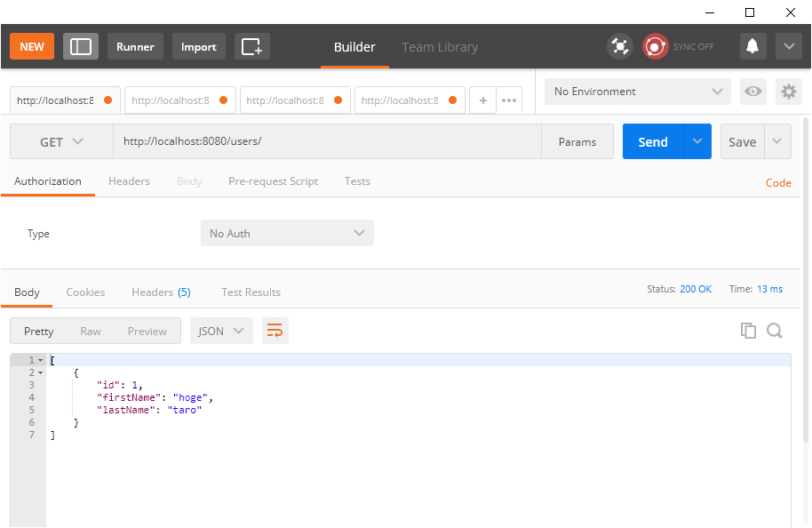This screenshot has height=528, width=812.
Task: Send the request
Action: (653, 141)
